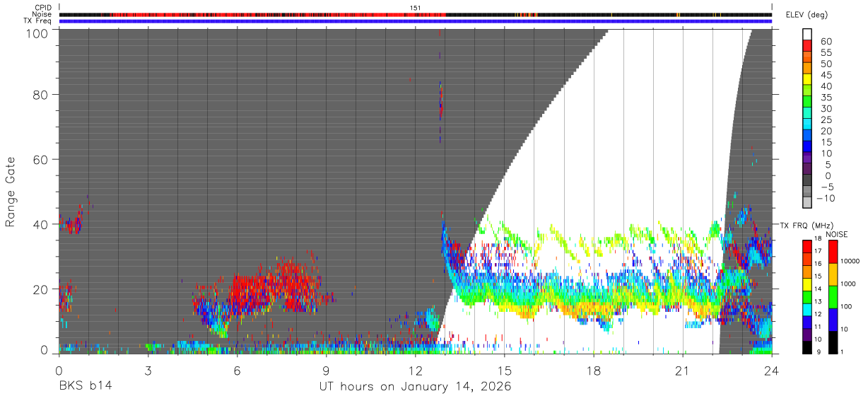Click the 55 value on the ELEV scale
This screenshot has height=401, width=868.
point(826,52)
